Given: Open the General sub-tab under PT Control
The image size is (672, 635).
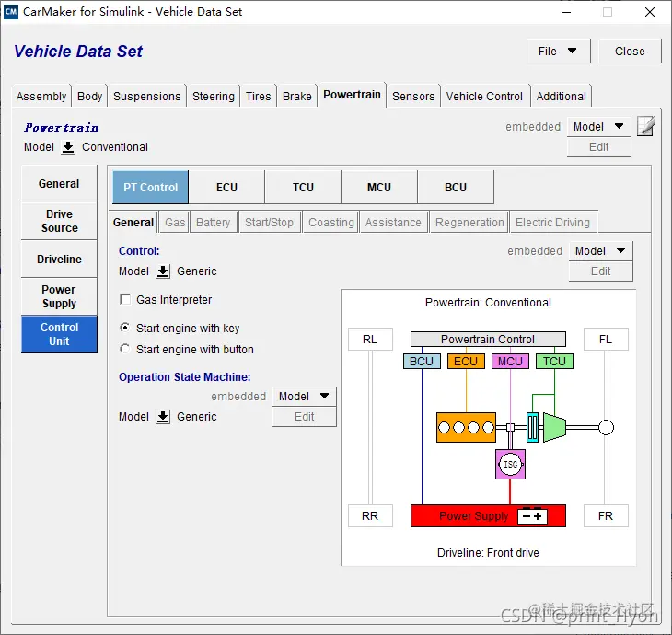Looking at the screenshot, I should pyautogui.click(x=133, y=223).
